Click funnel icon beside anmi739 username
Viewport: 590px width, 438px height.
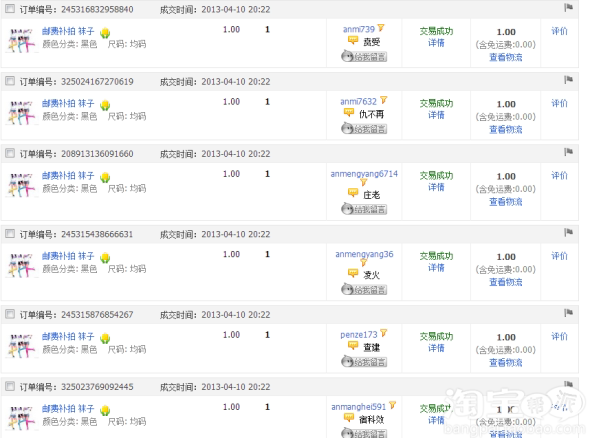tap(381, 28)
